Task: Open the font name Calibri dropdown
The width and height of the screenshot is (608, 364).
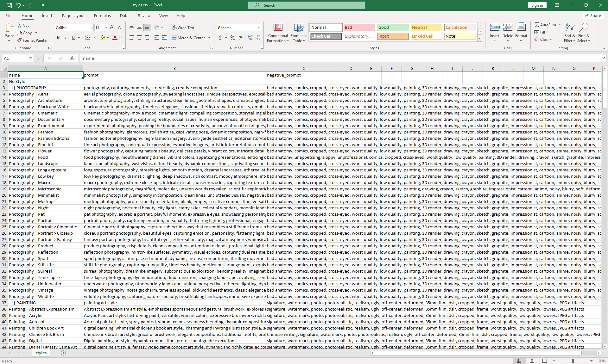Action: point(92,28)
